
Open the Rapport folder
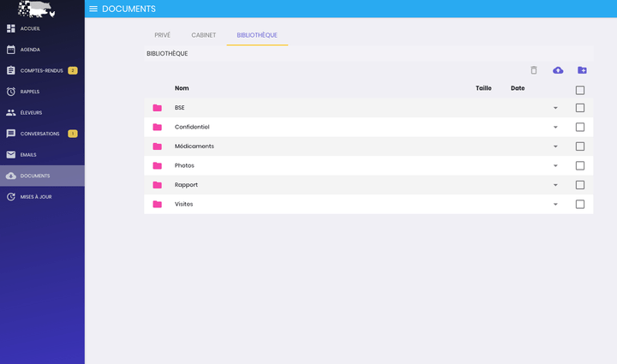[186, 185]
